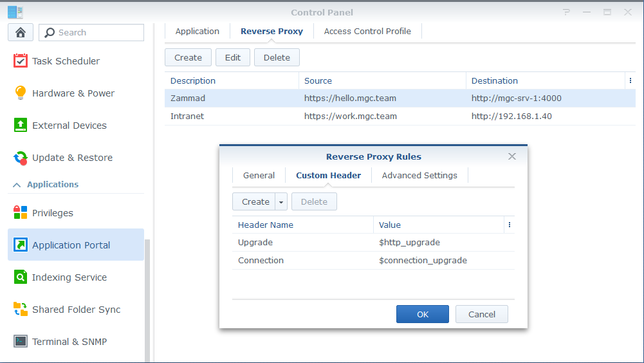Click the Indexing Service icon
This screenshot has height=363, width=644.
coord(21,277)
